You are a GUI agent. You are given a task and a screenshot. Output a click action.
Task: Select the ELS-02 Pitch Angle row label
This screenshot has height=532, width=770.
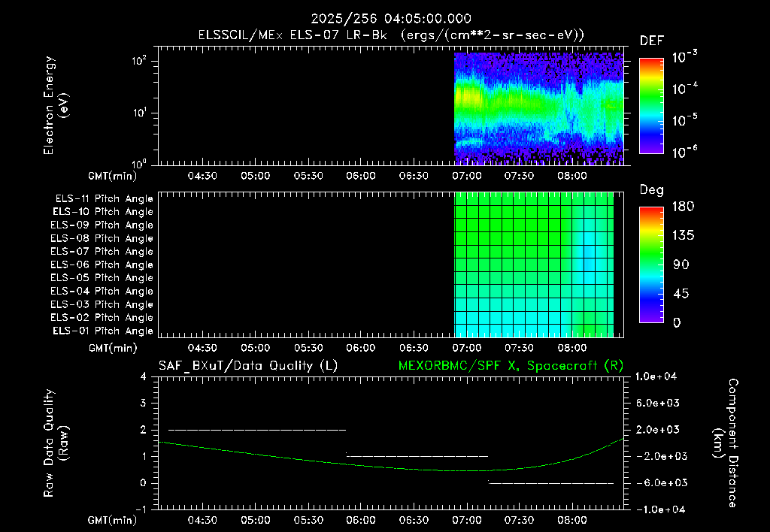[102, 318]
